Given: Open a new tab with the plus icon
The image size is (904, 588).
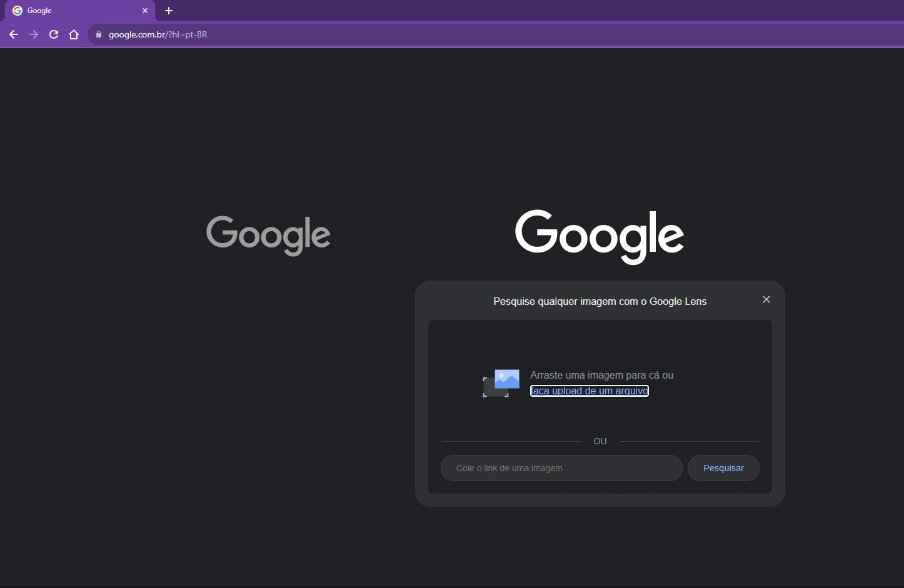Looking at the screenshot, I should pyautogui.click(x=169, y=11).
